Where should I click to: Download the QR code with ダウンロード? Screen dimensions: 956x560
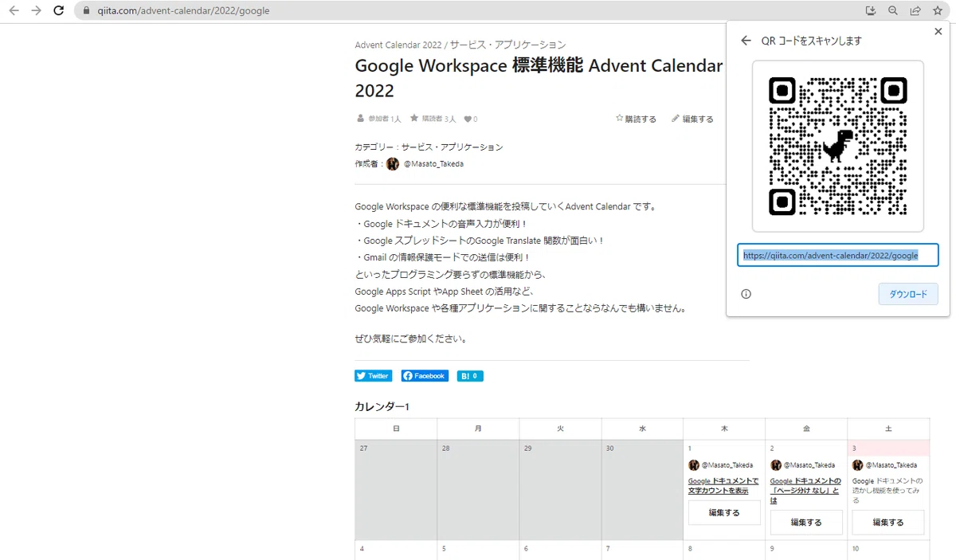[x=908, y=294]
